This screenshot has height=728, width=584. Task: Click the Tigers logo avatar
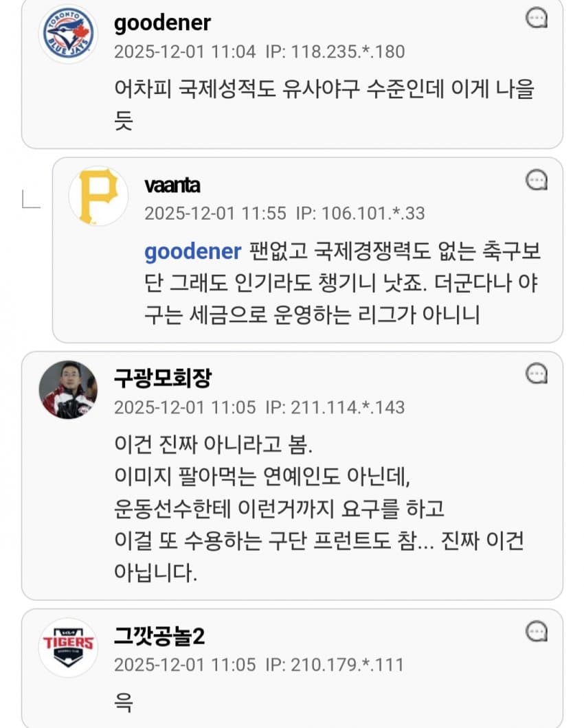pos(68,647)
